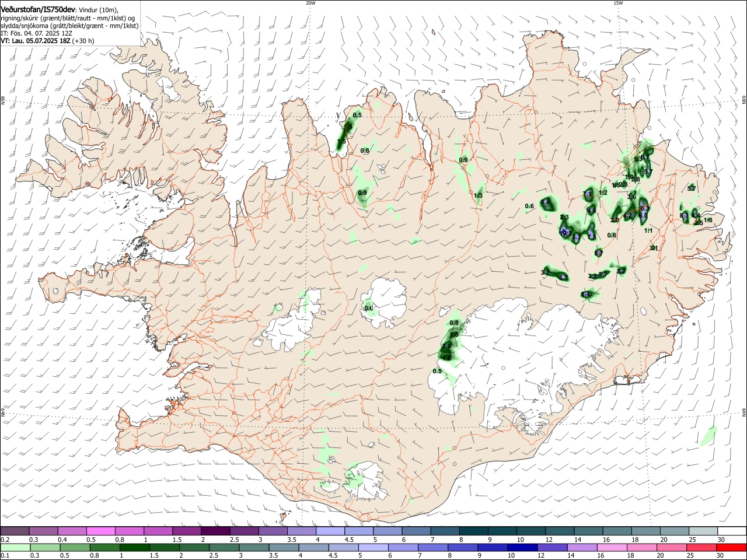Click the 15W longitude label
Screen dimensions: 747x560
tap(618, 3)
